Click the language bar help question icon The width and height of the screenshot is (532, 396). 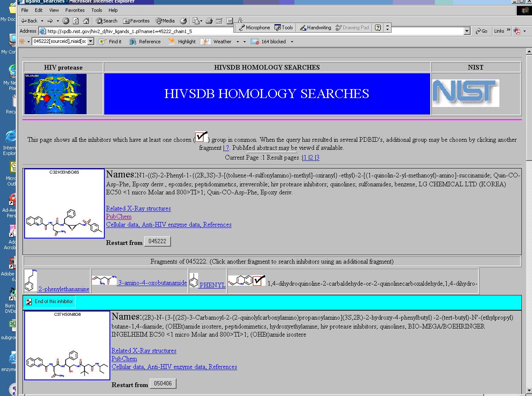(377, 28)
